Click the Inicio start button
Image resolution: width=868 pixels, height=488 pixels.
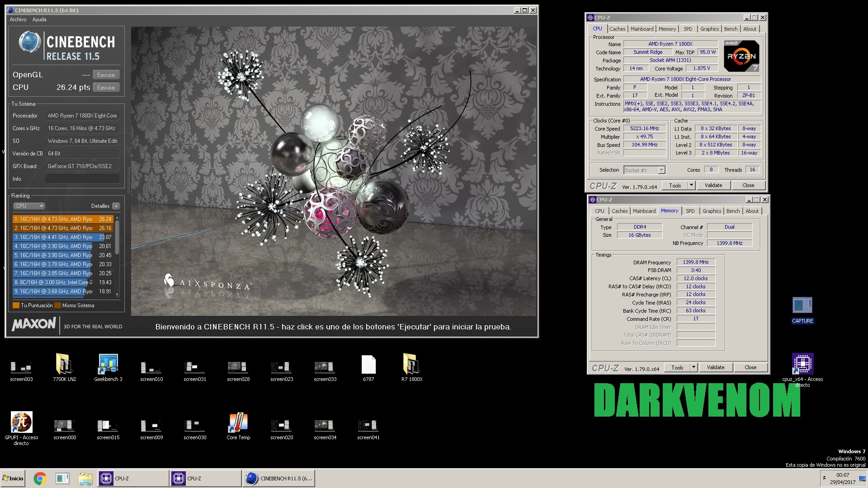click(13, 479)
